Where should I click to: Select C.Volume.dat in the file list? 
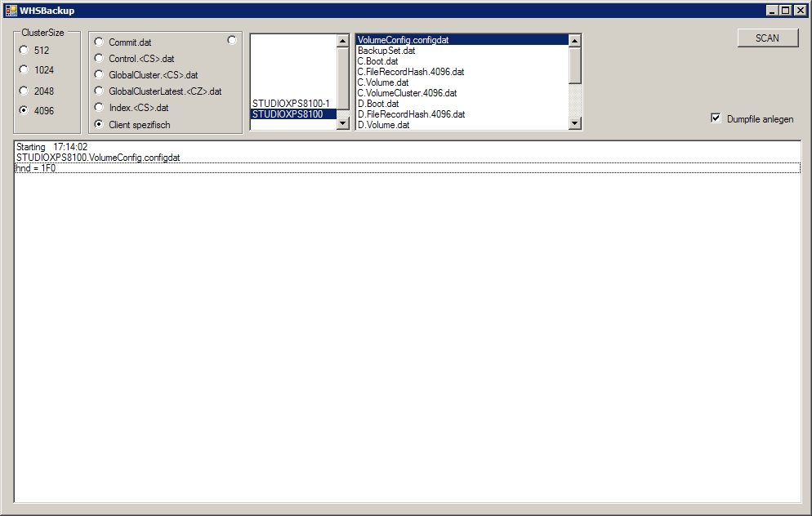462,82
